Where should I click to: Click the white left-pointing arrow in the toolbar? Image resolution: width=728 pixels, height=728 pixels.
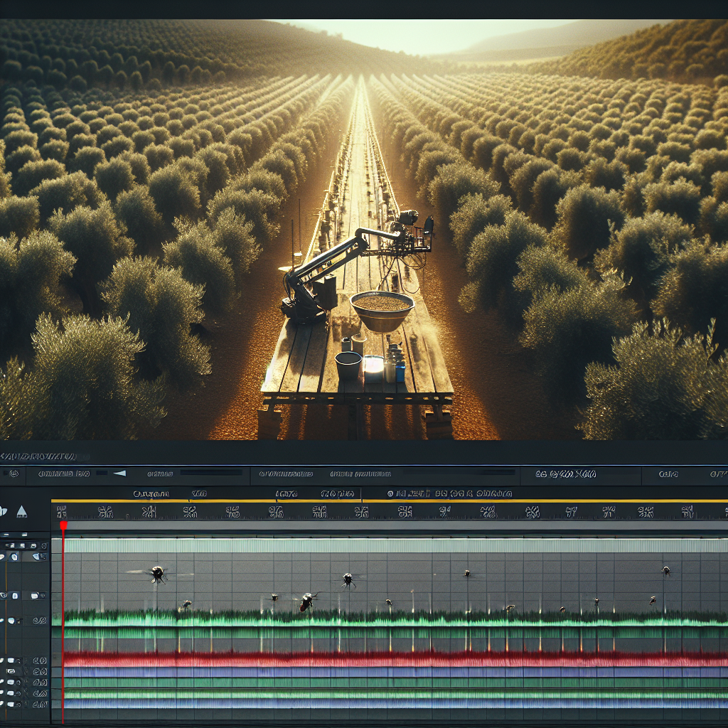tap(119, 473)
